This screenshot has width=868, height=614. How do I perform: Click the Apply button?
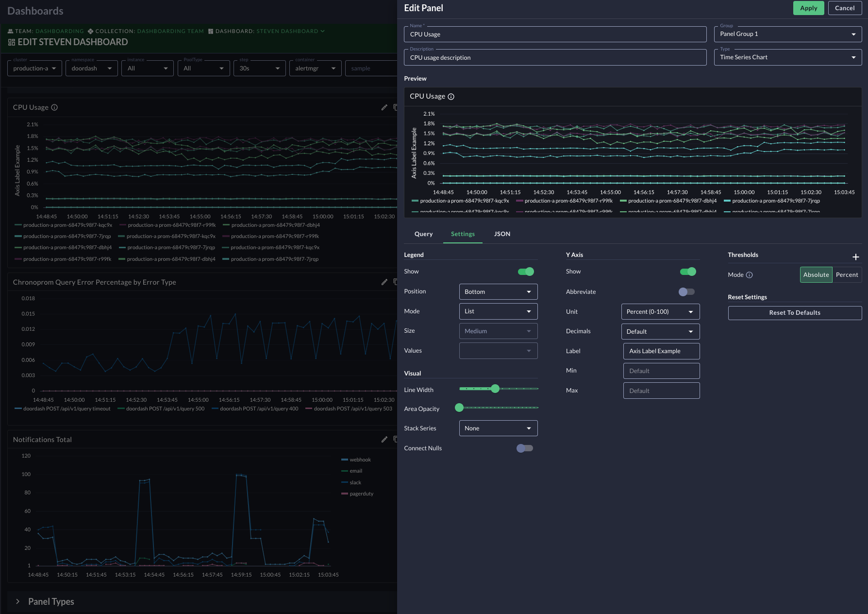(808, 8)
